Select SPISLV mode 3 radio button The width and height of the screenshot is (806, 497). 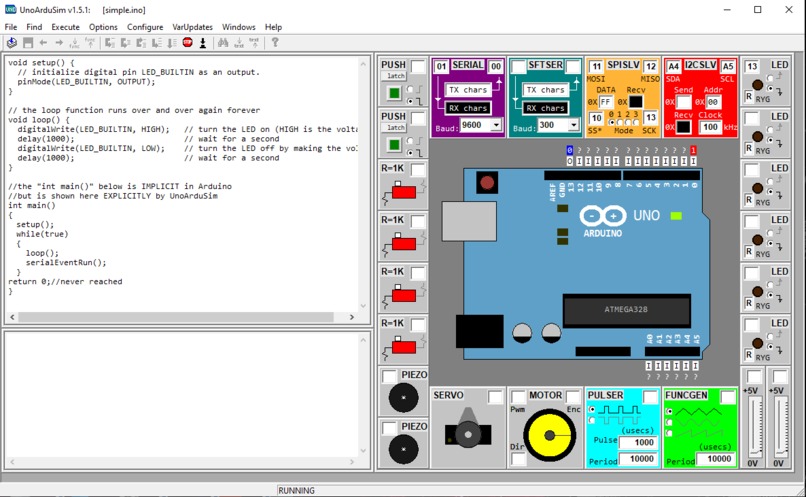tap(637, 122)
